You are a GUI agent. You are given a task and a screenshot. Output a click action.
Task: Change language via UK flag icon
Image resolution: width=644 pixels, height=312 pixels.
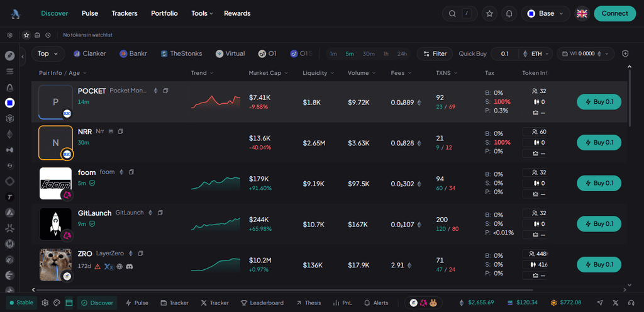click(582, 14)
